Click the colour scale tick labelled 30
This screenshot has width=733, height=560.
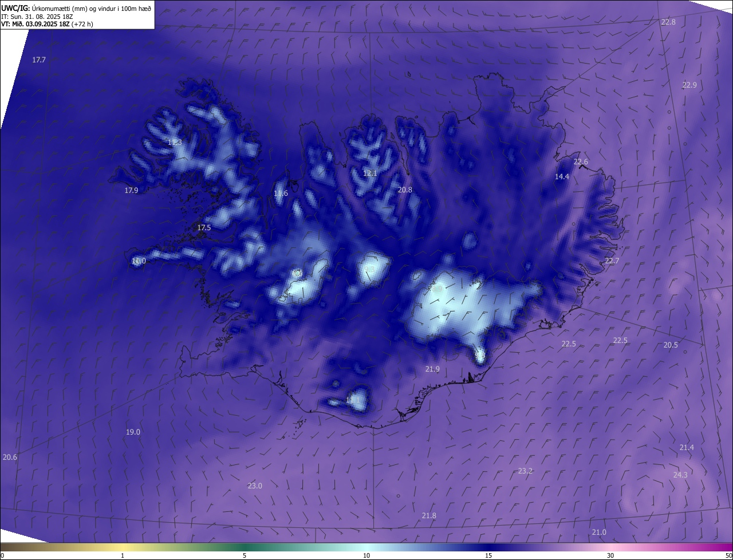click(x=610, y=555)
